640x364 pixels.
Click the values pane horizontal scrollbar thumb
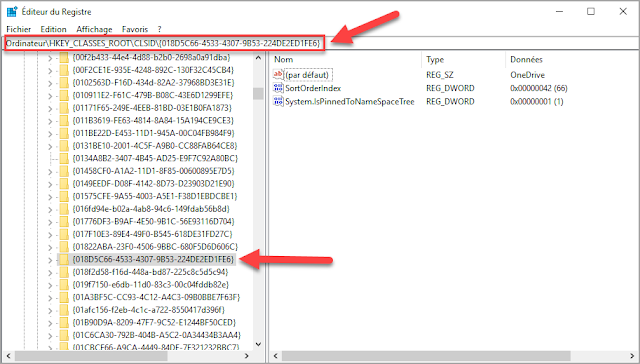coord(426,356)
